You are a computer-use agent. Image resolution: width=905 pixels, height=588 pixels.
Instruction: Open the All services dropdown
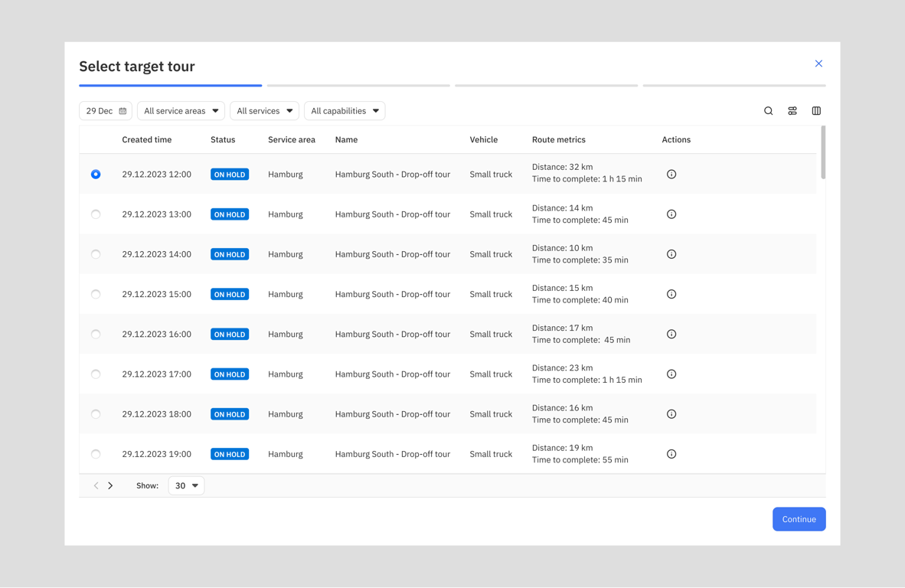pyautogui.click(x=264, y=111)
